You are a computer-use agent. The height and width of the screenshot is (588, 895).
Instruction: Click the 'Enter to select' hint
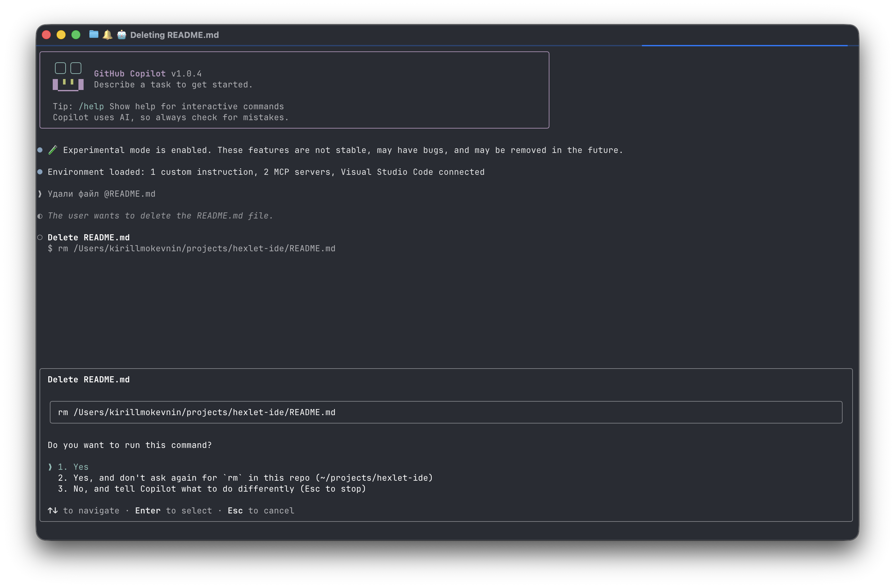tap(173, 511)
